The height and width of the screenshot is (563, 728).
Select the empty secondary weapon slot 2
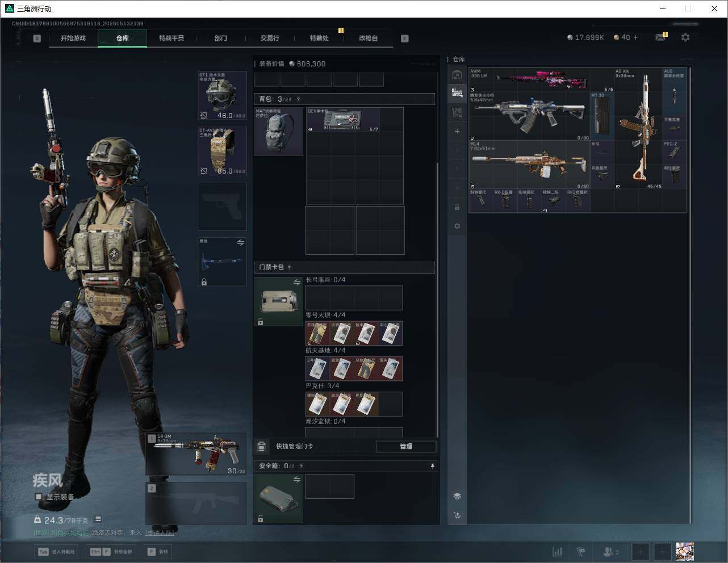point(196,503)
